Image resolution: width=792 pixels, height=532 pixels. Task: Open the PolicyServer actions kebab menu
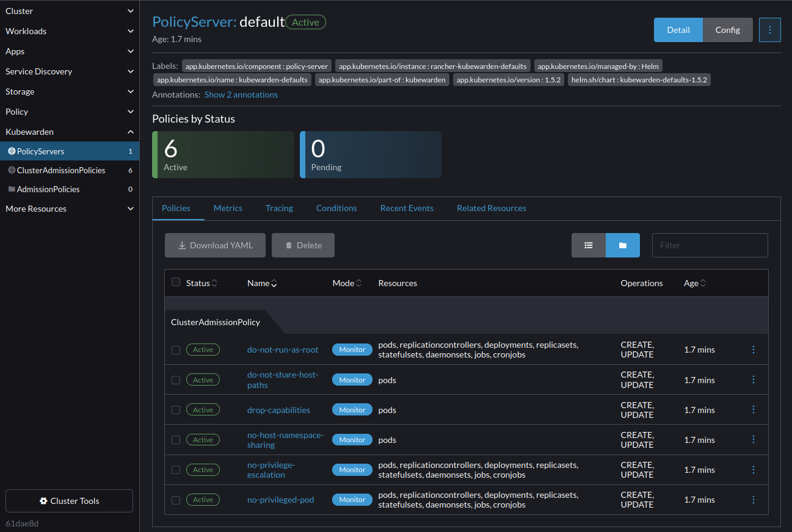[770, 29]
